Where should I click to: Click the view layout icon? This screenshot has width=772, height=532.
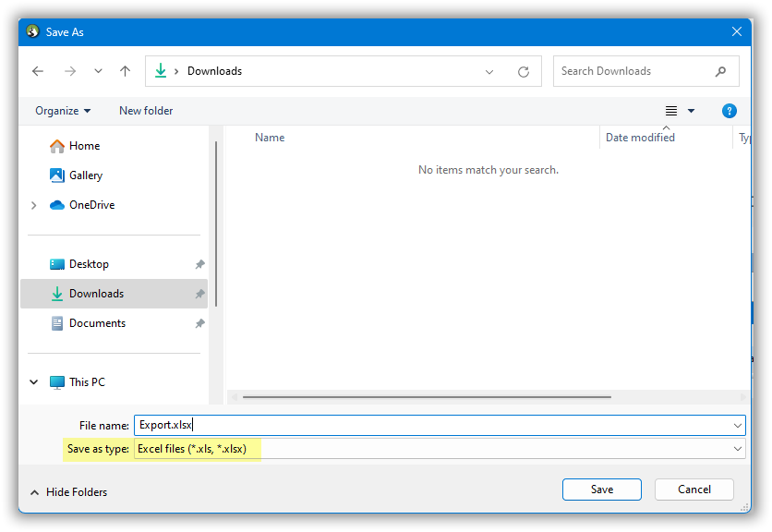tap(671, 111)
